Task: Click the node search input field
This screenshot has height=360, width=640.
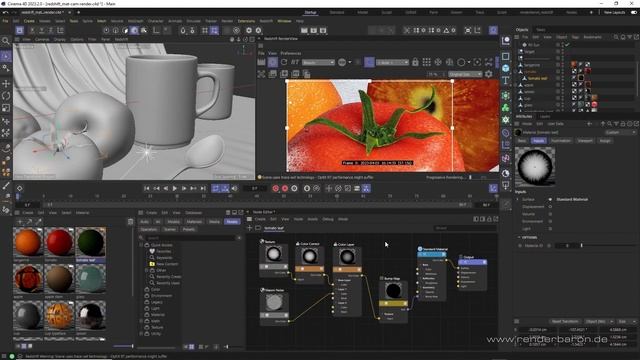Action: pyautogui.click(x=464, y=228)
